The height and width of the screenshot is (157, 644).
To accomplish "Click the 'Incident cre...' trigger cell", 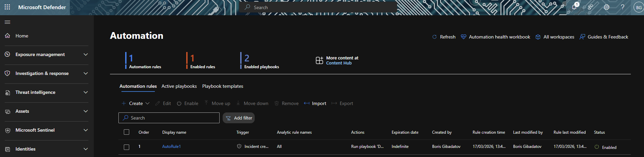I will tap(253, 147).
